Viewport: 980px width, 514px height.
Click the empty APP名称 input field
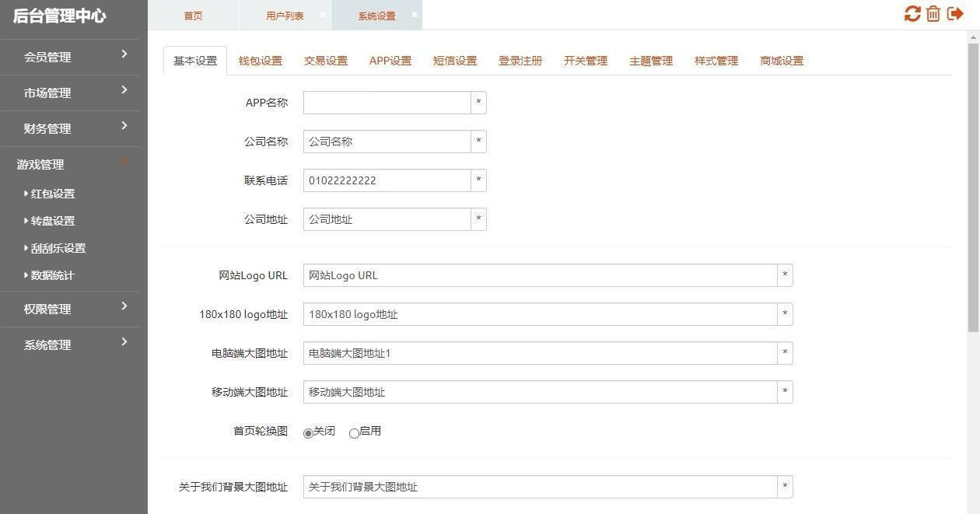(387, 103)
